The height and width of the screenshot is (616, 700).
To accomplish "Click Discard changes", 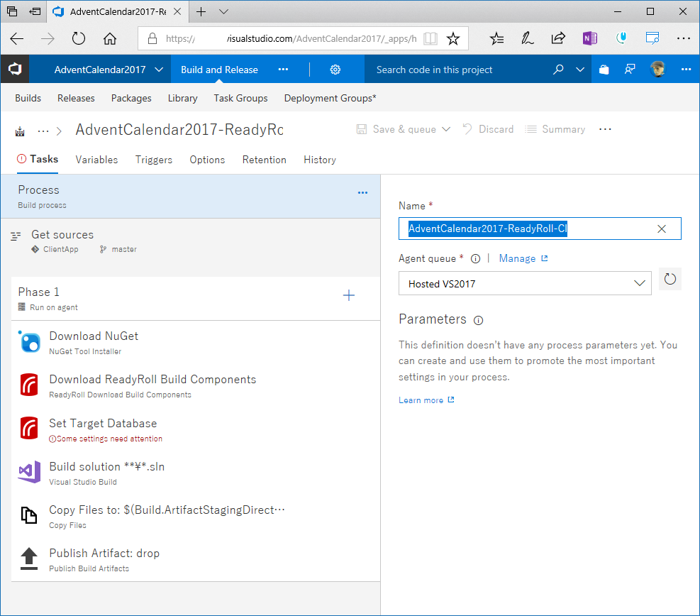I will click(x=488, y=130).
